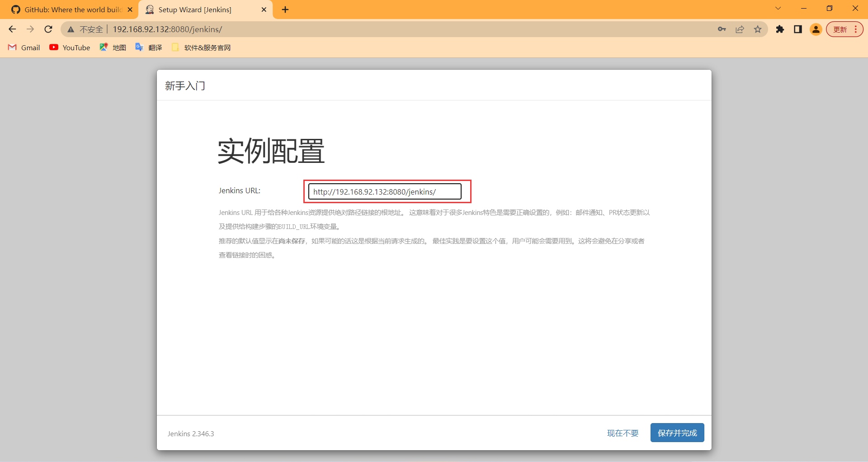Open the user profile avatar
Viewport: 868px width, 462px height.
click(x=816, y=29)
